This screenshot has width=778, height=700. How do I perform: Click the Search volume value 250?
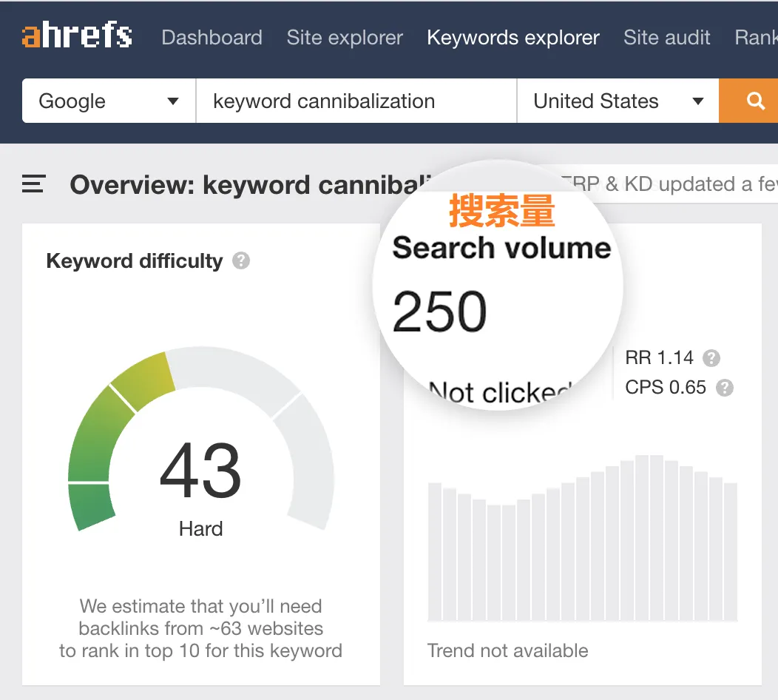coord(439,312)
